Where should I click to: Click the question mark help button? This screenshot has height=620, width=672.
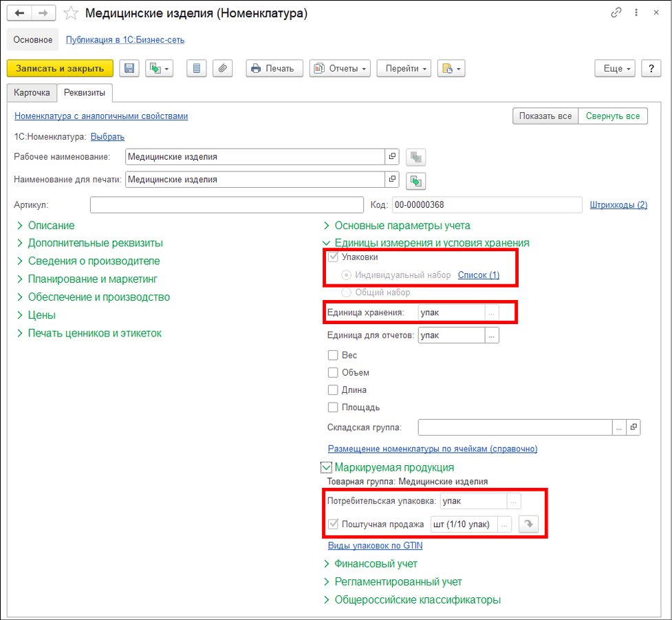[x=651, y=68]
